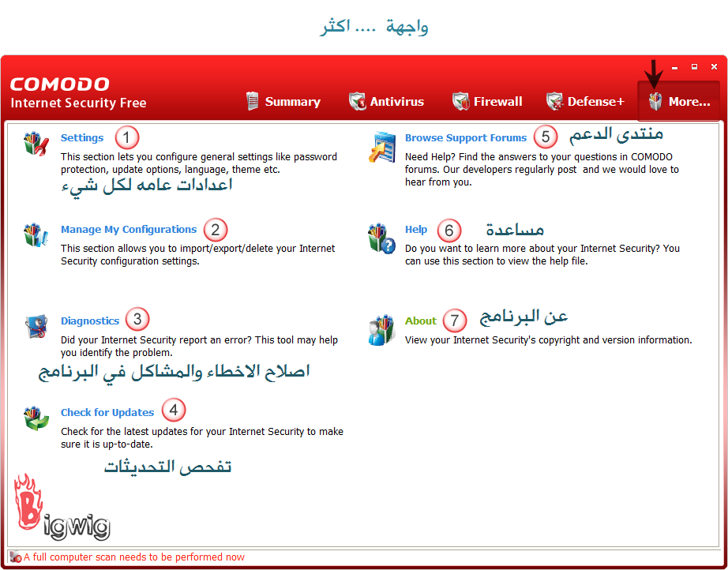Click the Browse Support Forums icon
This screenshot has height=570, width=728.
click(381, 147)
